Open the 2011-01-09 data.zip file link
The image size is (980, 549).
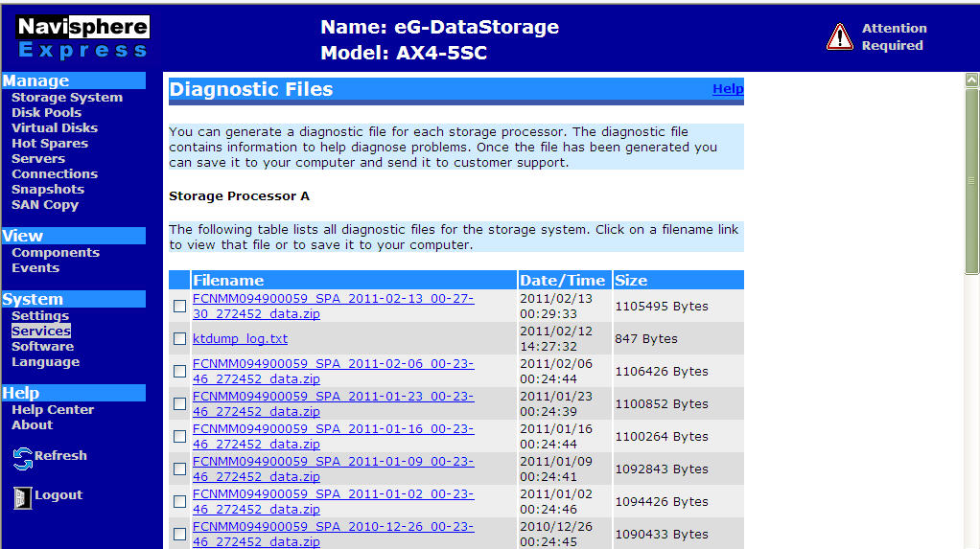click(333, 469)
